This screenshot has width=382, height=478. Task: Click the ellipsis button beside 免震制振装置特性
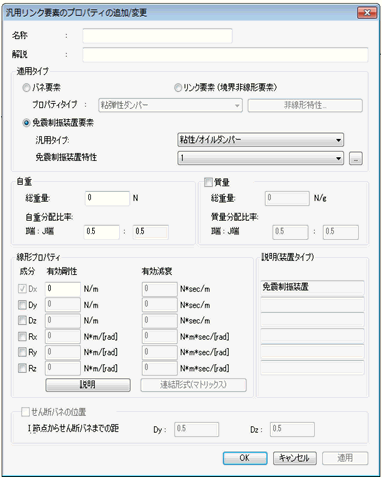[x=356, y=158]
